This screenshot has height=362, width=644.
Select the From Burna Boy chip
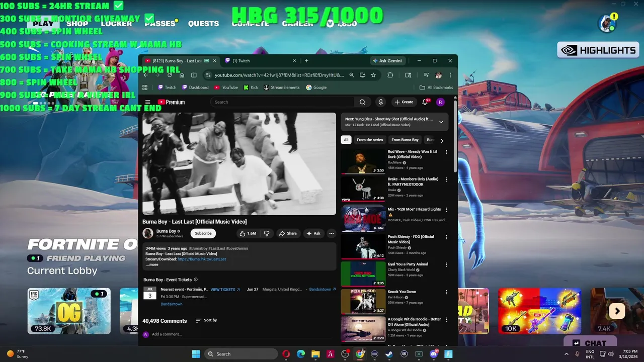(x=405, y=140)
